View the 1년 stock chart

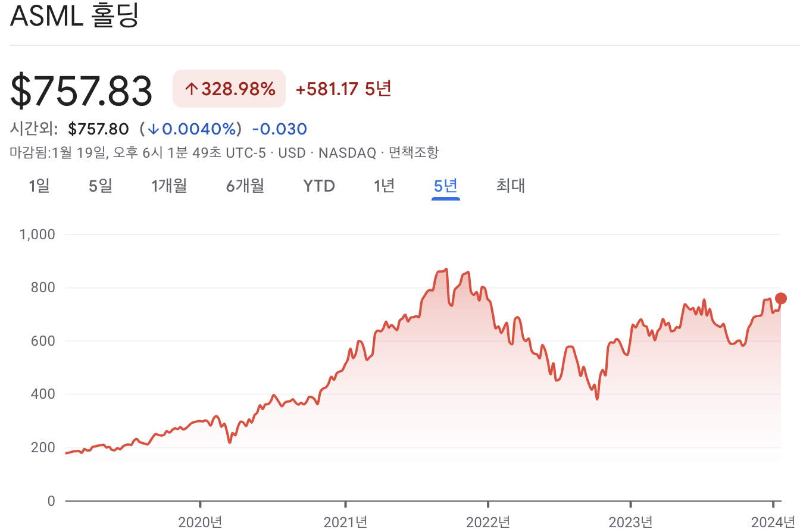pyautogui.click(x=384, y=186)
